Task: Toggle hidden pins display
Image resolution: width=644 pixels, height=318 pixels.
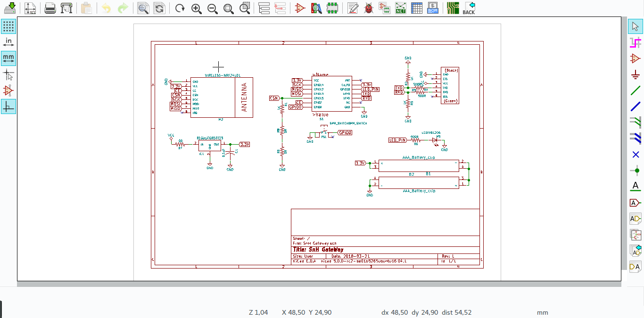Action: pyautogui.click(x=8, y=90)
